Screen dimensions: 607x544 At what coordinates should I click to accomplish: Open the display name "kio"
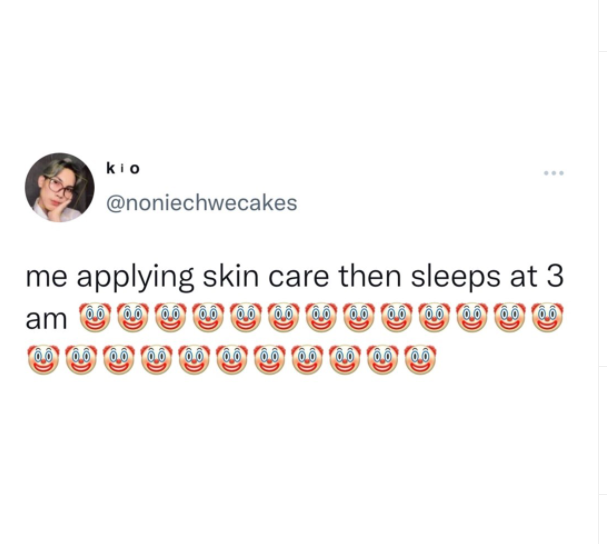tap(123, 168)
